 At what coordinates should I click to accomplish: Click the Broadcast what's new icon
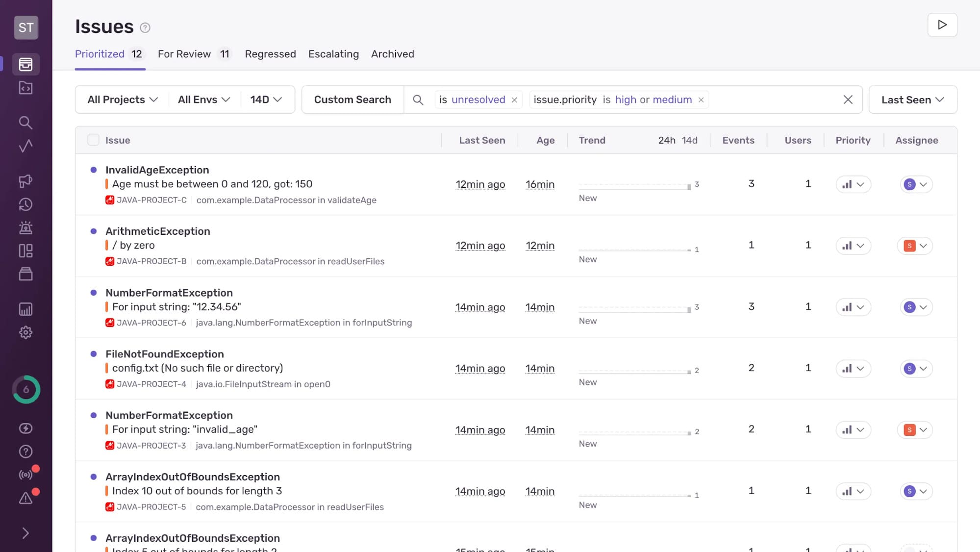click(25, 475)
